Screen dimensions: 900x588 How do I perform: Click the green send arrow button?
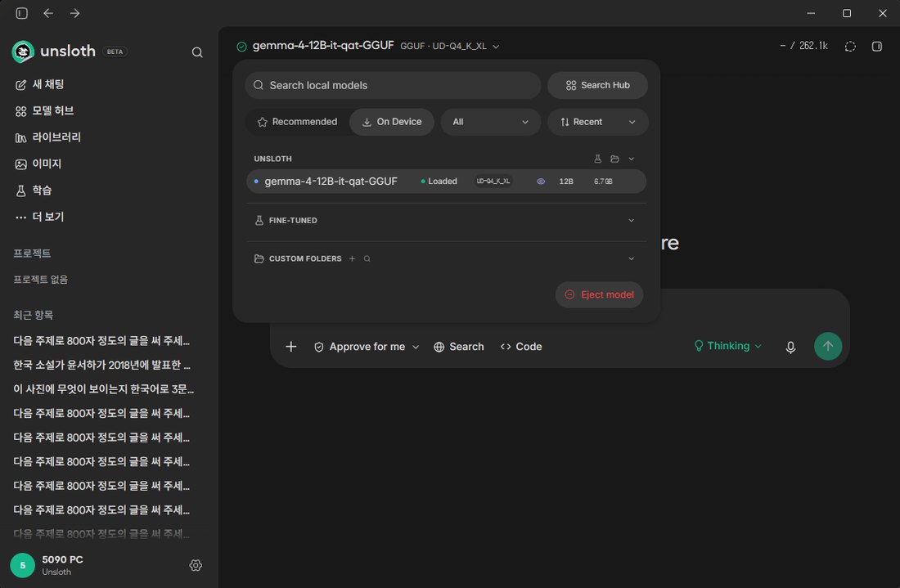tap(828, 346)
